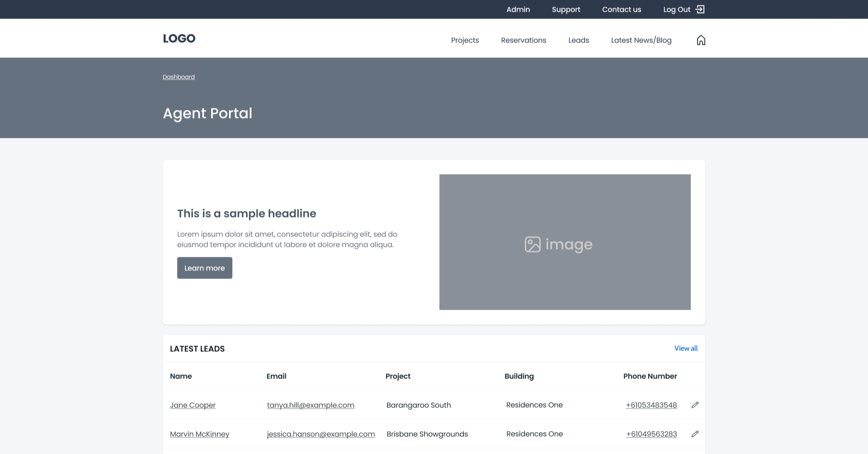The image size is (868, 454).
Task: Open the Admin page
Action: (518, 9)
